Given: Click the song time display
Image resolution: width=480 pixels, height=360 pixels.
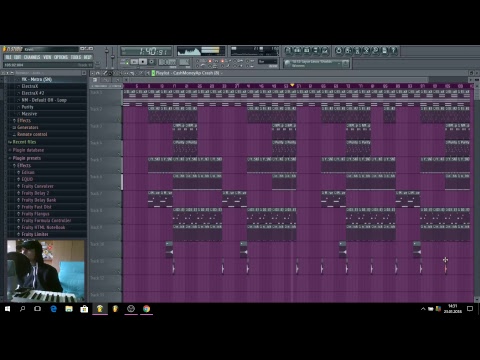Looking at the screenshot, I should 147,52.
